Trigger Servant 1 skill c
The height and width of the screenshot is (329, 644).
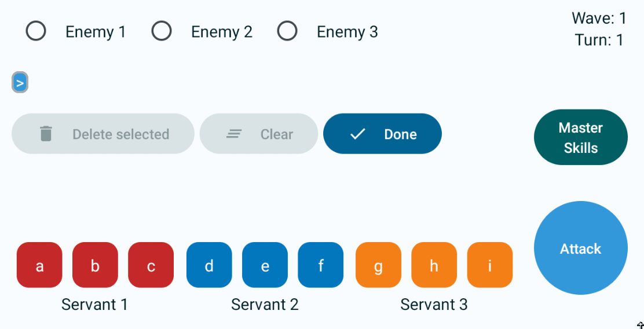151,265
